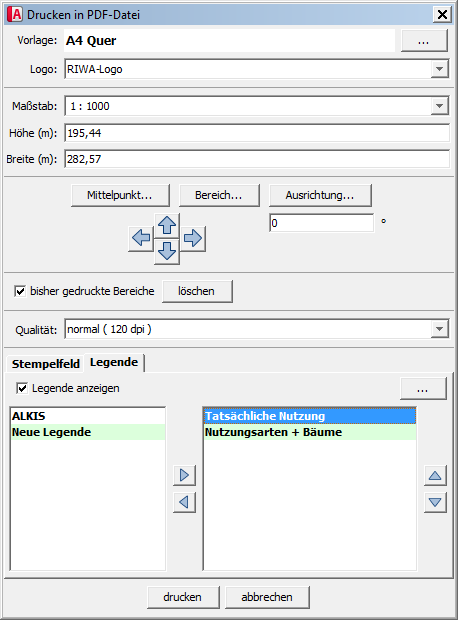The height and width of the screenshot is (620, 458).
Task: Switch to the Stempelfeld tab
Action: 45,364
